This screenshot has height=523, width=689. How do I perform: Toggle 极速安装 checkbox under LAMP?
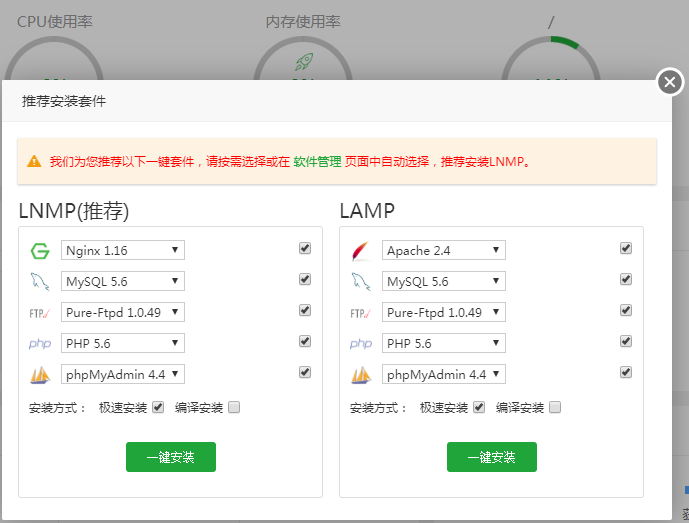click(479, 407)
